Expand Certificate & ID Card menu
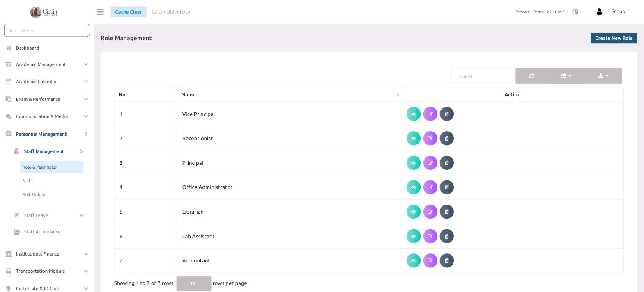This screenshot has height=292, width=644. point(47,288)
